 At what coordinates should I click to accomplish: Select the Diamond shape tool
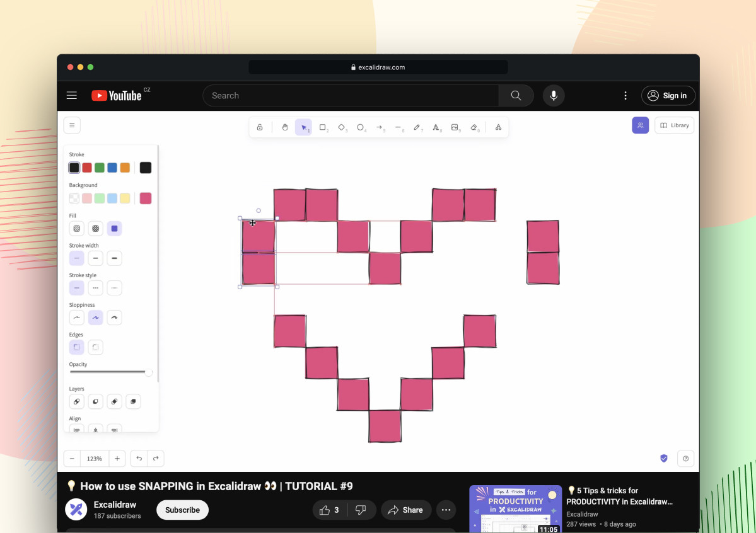point(341,127)
